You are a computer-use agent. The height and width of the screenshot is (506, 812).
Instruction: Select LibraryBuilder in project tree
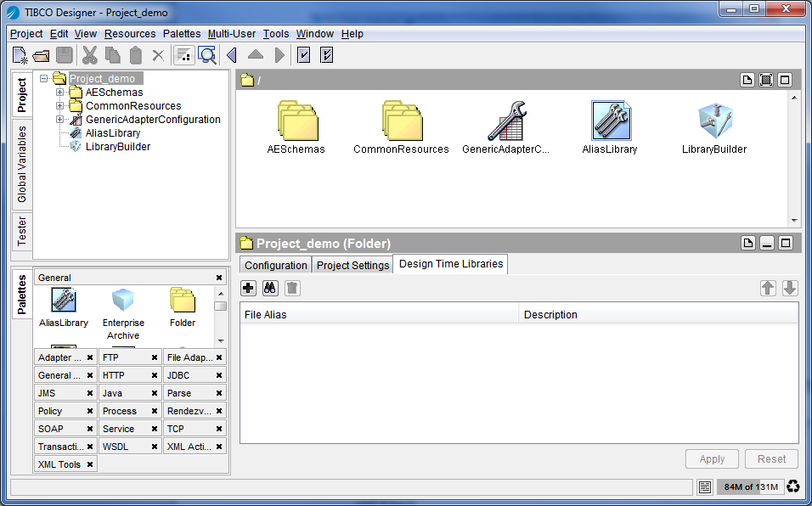tap(118, 147)
